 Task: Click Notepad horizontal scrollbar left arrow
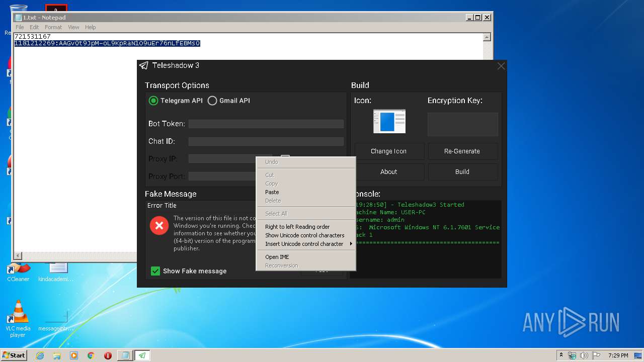point(19,256)
